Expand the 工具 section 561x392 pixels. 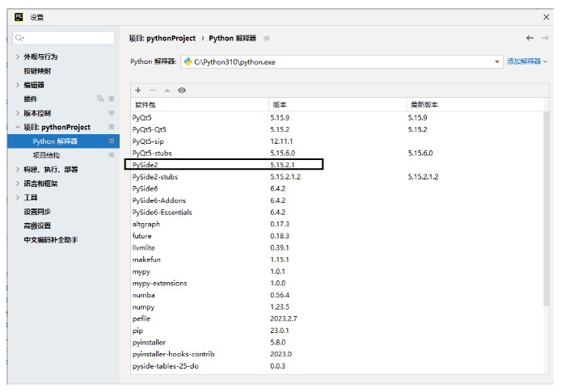18,197
